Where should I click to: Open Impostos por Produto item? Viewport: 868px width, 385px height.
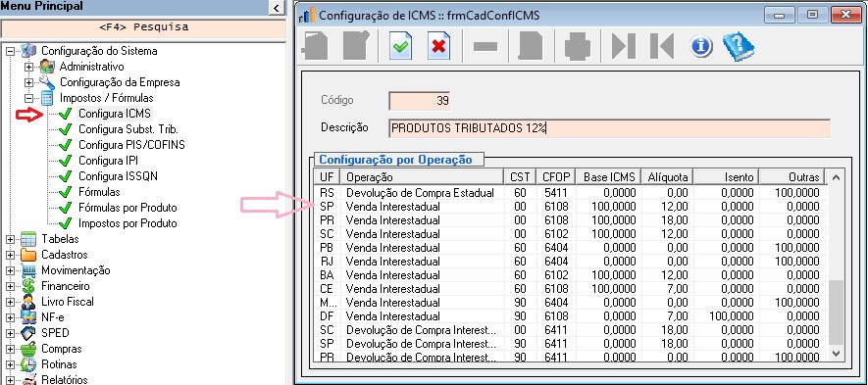(128, 223)
